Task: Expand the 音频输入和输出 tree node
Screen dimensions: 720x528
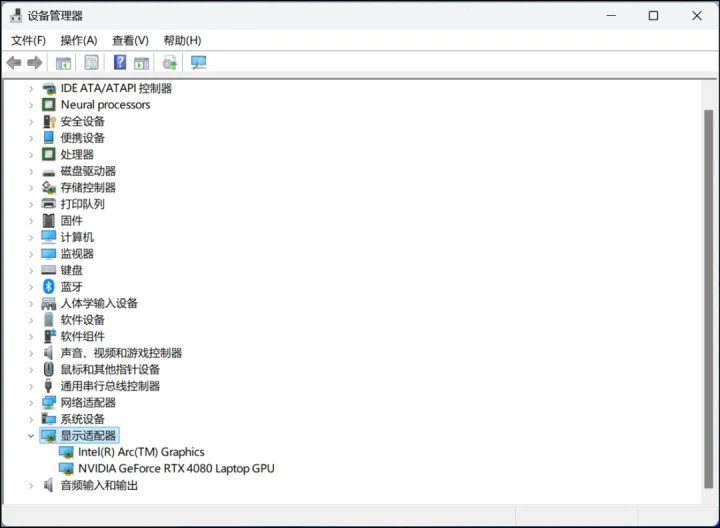Action: 31,485
